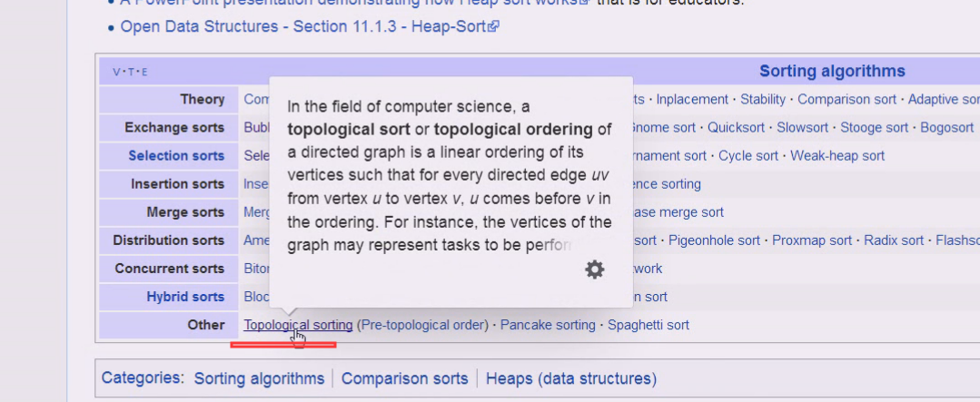Screen dimensions: 980x402
Task: Go to the Quicksort article
Action: tap(736, 127)
